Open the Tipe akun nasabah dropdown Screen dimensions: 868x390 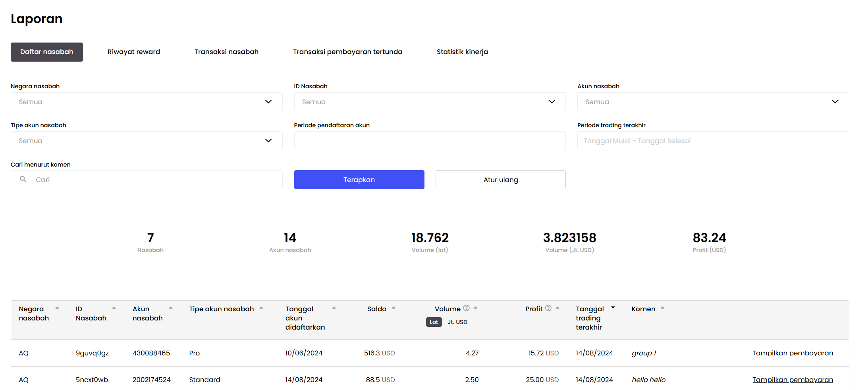tap(147, 141)
